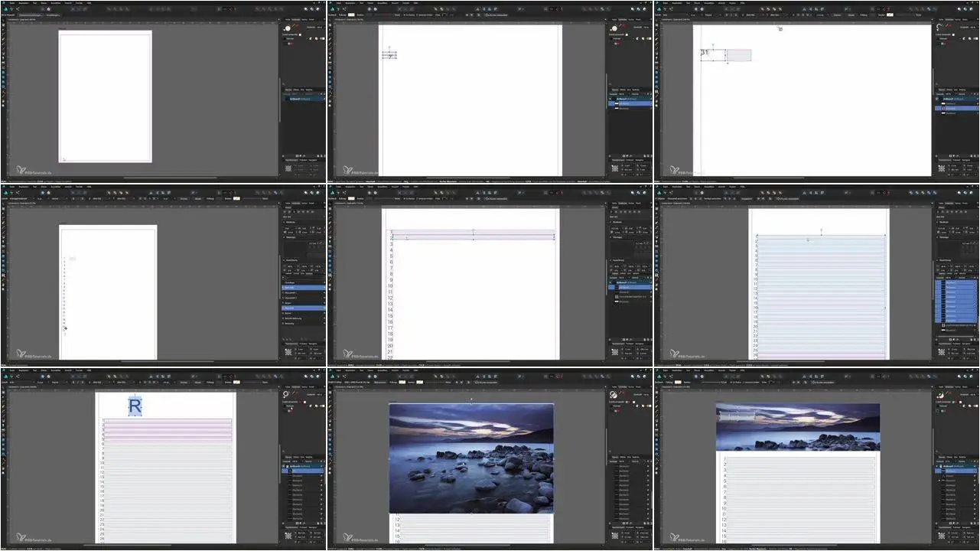Click the large letter R on the canvas
The height and width of the screenshot is (551, 980).
135,406
